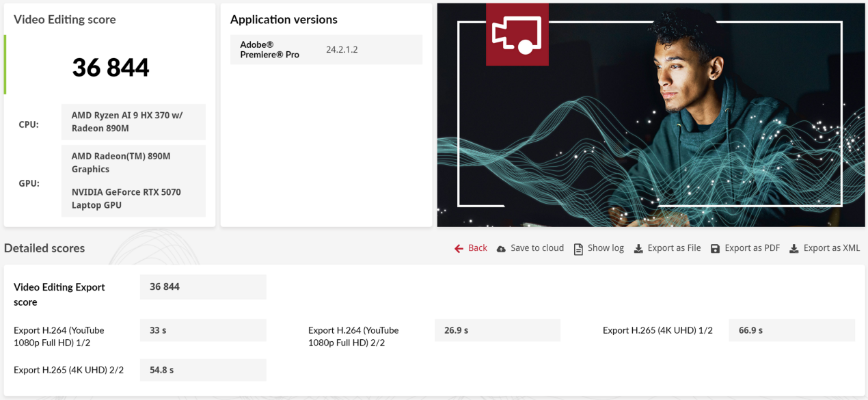868x400 pixels.
Task: Click the red video editing badge icon
Action: point(517,34)
